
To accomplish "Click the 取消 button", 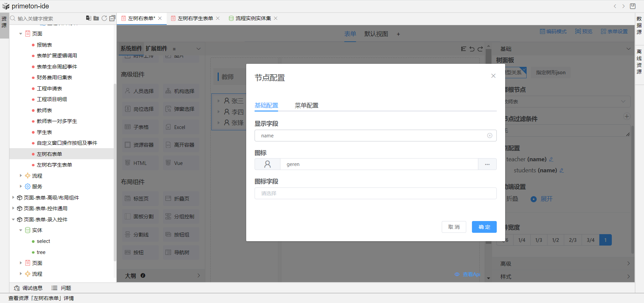I will pos(454,227).
